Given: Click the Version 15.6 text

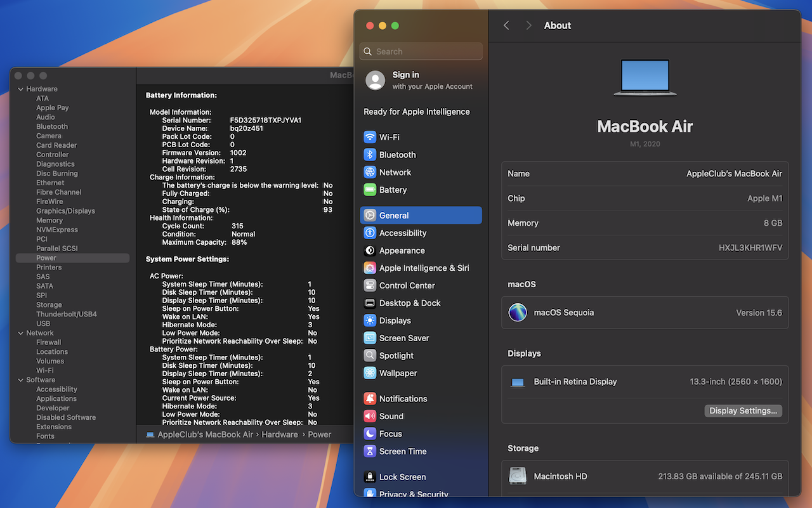Looking at the screenshot, I should pos(759,313).
